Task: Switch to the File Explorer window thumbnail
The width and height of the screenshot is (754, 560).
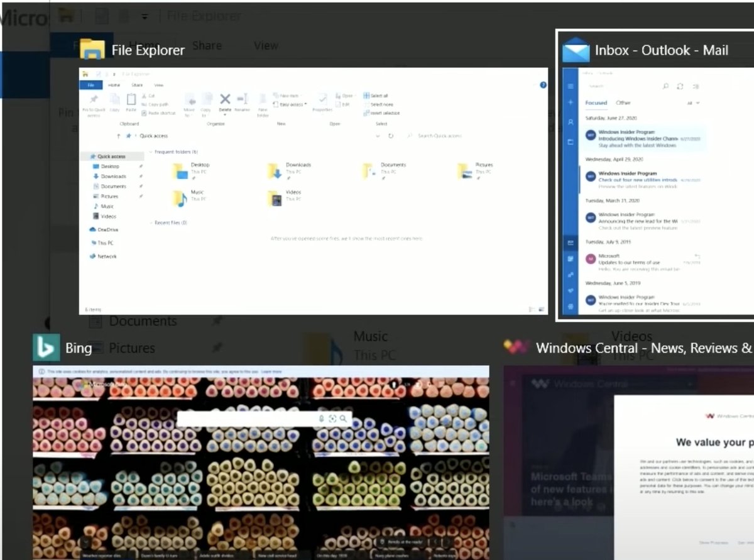Action: click(314, 190)
